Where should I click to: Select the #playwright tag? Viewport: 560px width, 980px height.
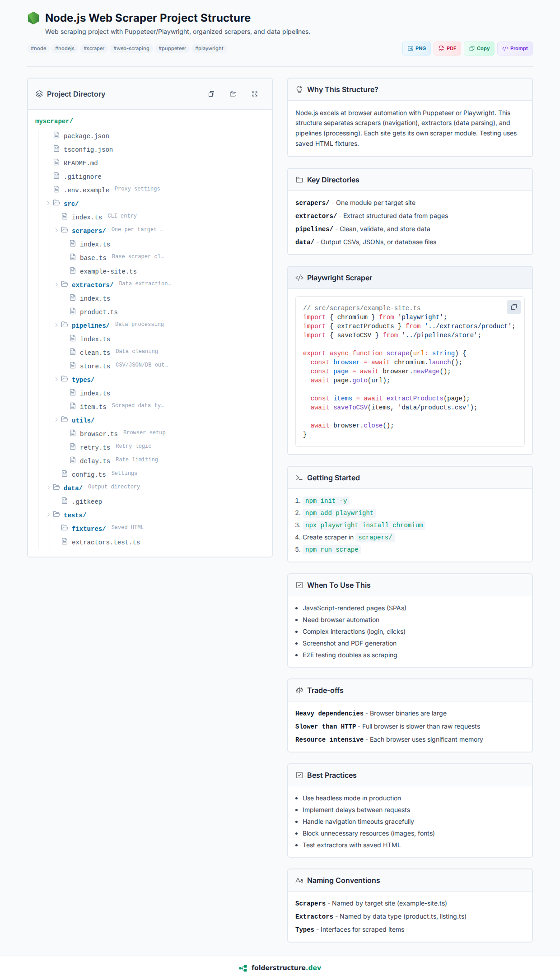click(x=209, y=48)
